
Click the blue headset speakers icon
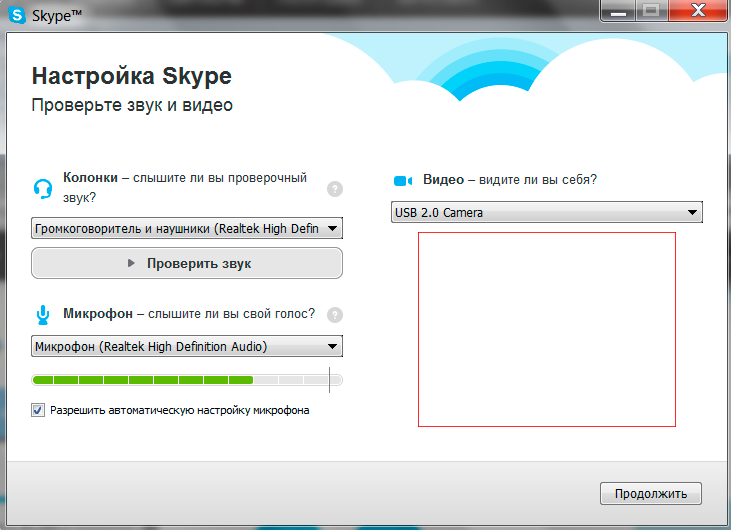(43, 189)
